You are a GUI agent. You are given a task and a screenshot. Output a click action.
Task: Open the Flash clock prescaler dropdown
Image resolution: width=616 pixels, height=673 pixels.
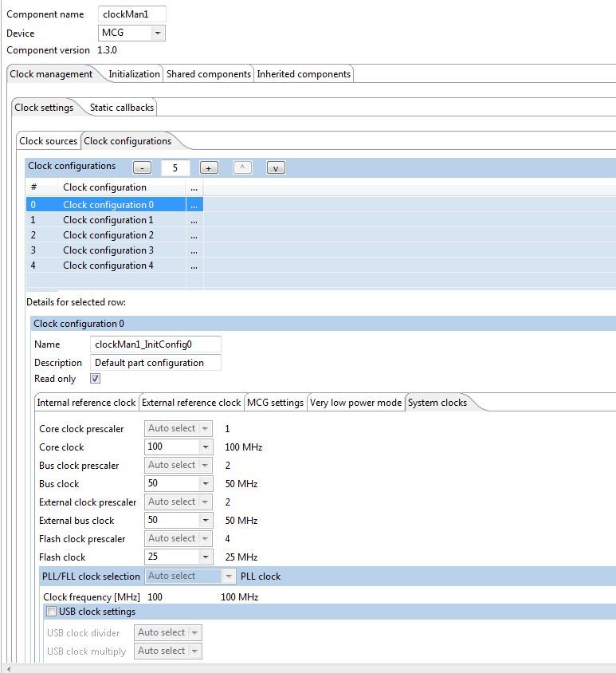point(178,539)
